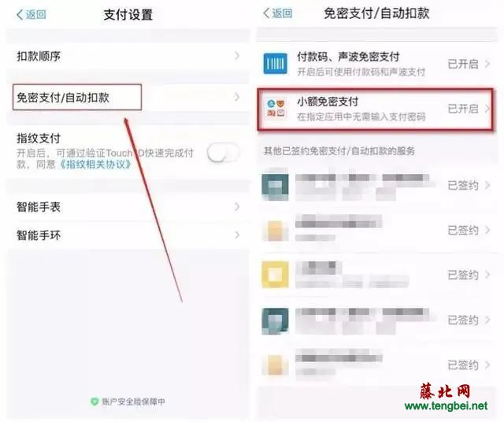Tap the yellow square signed service icon
504x422 pixels.
[275, 275]
